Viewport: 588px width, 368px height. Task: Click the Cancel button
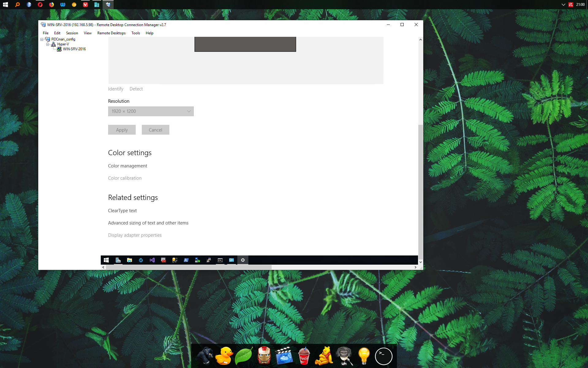pyautogui.click(x=156, y=130)
